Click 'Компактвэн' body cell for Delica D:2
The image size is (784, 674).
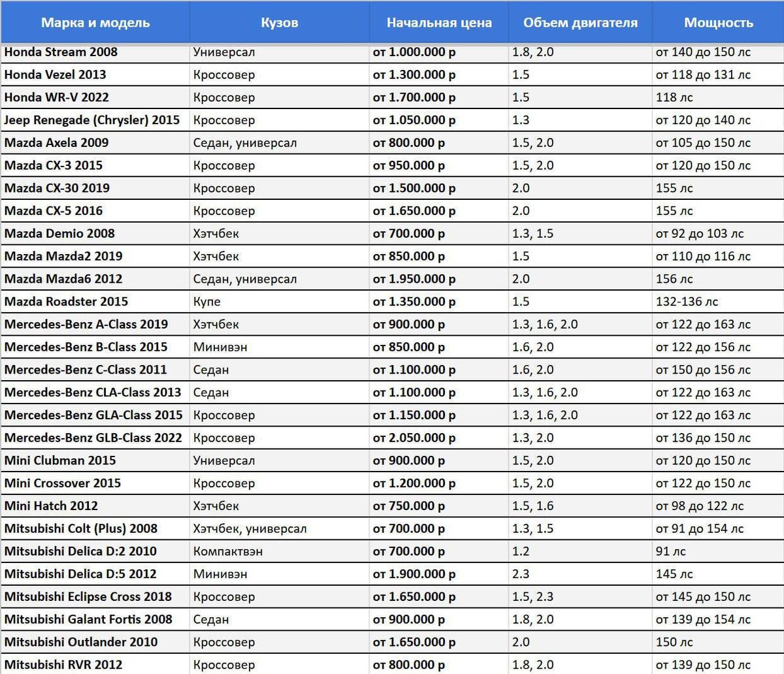[x=280, y=551]
